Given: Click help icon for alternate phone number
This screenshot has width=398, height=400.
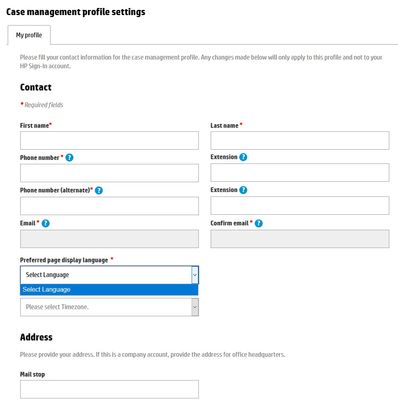Looking at the screenshot, I should tap(99, 190).
